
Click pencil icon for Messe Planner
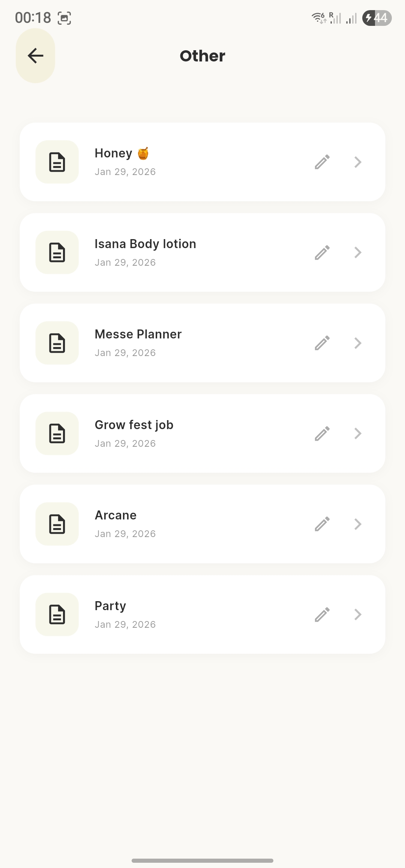pyautogui.click(x=322, y=343)
